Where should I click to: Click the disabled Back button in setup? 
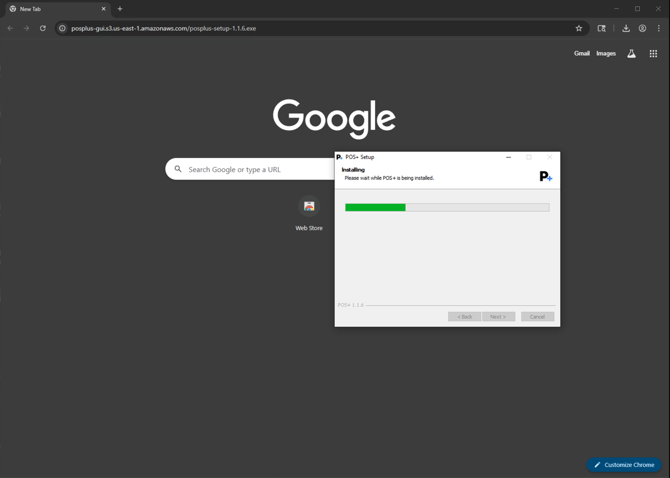[464, 317]
